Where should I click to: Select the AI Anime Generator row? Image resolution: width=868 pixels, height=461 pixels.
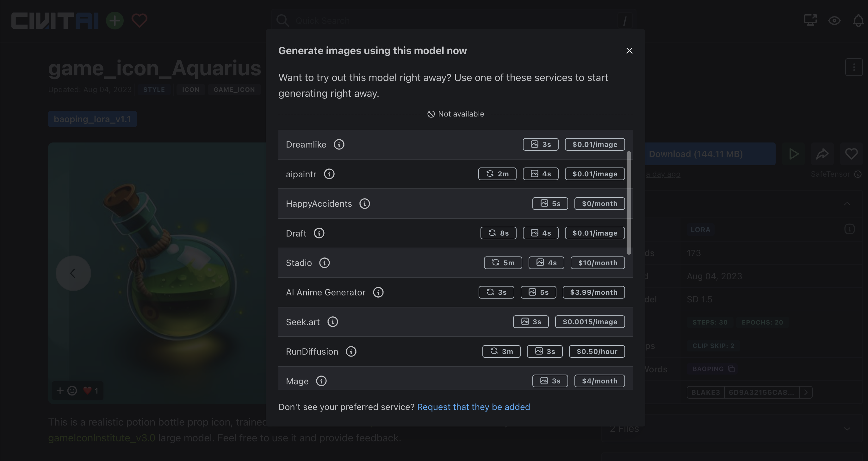(x=455, y=292)
